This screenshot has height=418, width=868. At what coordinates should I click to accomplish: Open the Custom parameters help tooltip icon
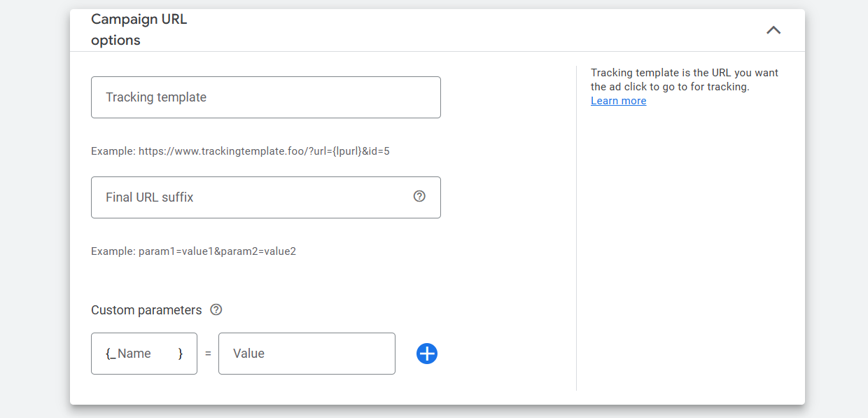point(216,309)
